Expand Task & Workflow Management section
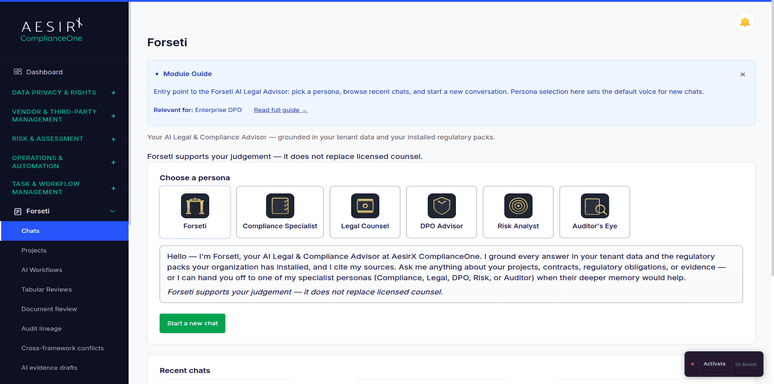Screen dimensions: 774x384 [x=113, y=188]
